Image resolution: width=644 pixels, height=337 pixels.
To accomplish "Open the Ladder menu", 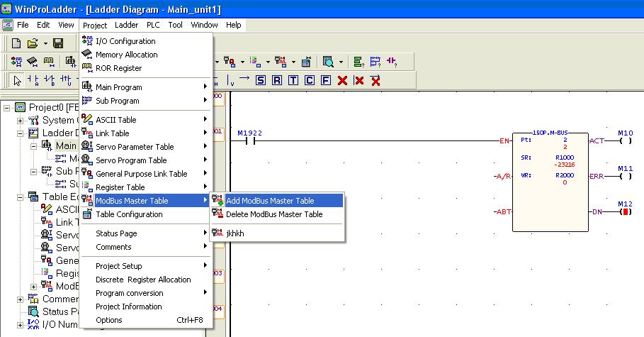I will (127, 25).
